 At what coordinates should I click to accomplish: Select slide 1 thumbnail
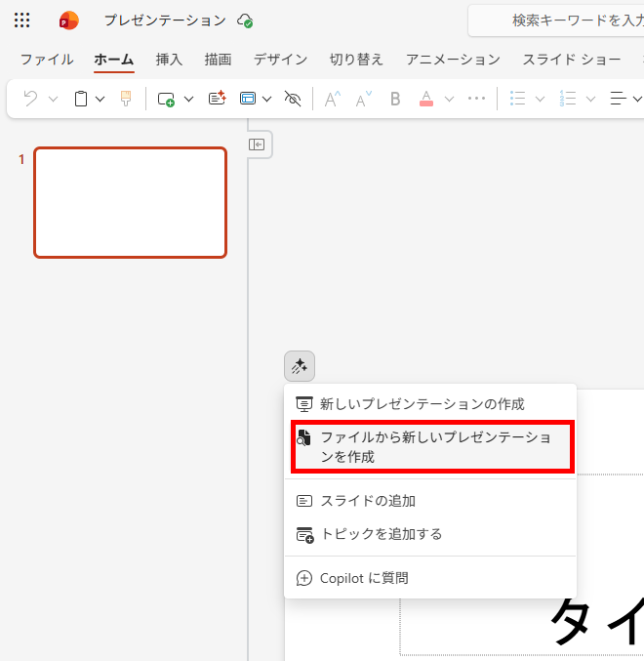[131, 202]
